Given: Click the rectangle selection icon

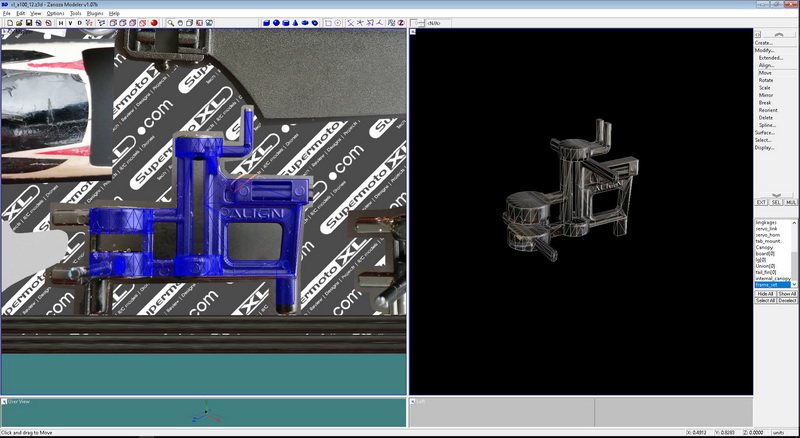Looking at the screenshot, I should pyautogui.click(x=328, y=23).
